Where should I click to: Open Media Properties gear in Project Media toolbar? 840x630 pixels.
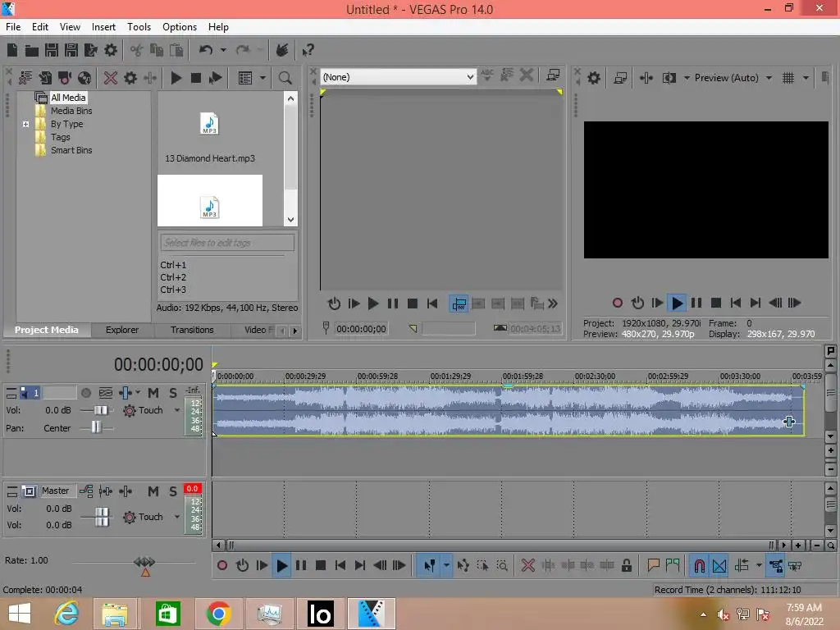130,78
